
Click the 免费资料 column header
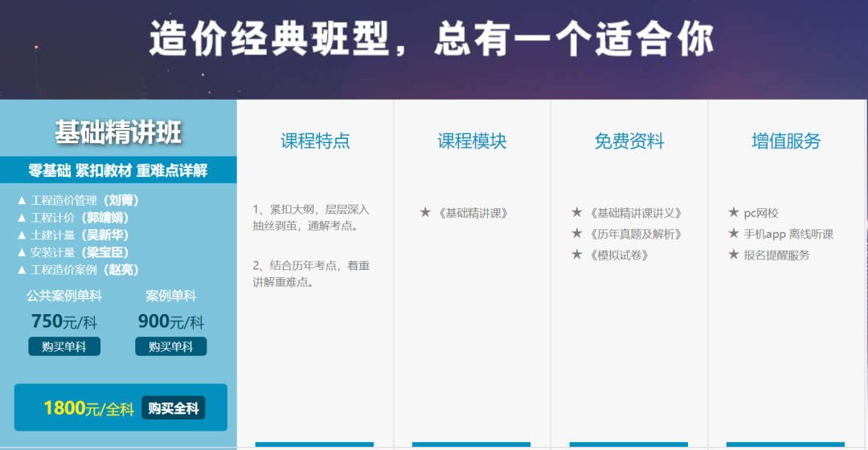coord(629,141)
